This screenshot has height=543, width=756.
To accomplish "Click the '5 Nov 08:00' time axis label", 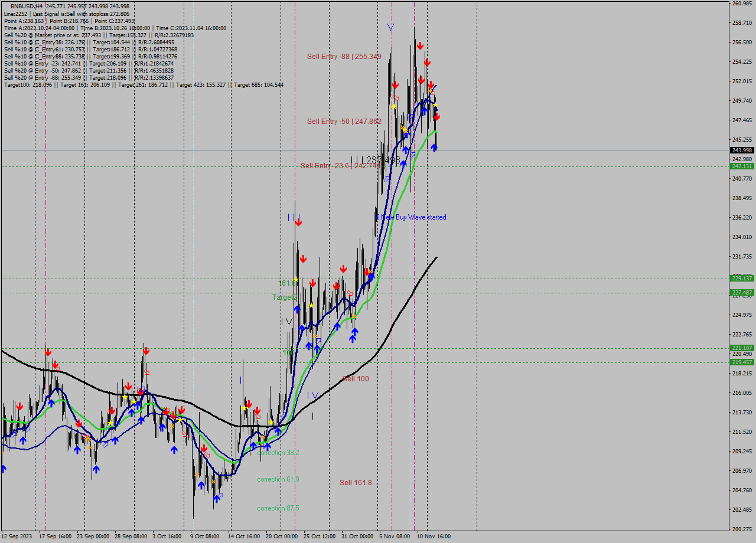I will pos(395,537).
